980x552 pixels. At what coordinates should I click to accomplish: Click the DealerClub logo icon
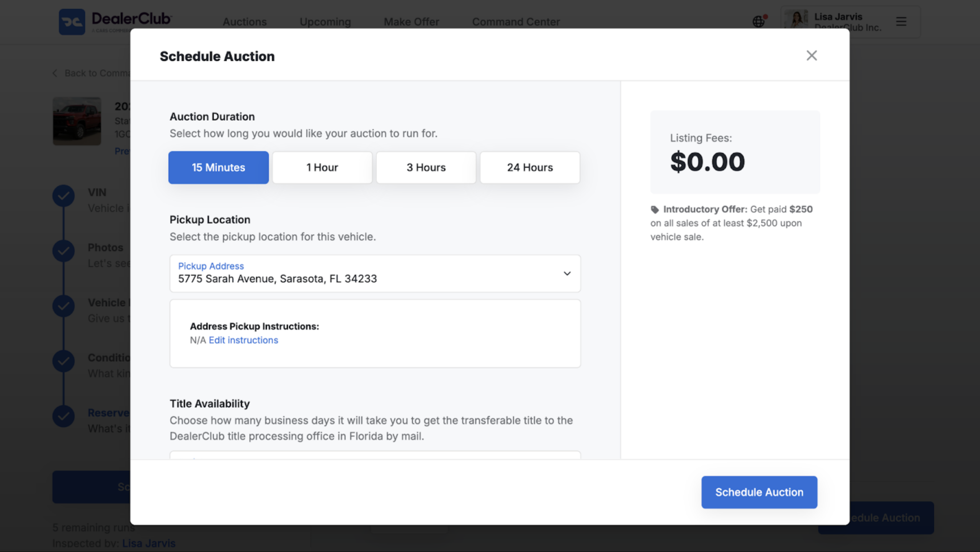point(72,22)
